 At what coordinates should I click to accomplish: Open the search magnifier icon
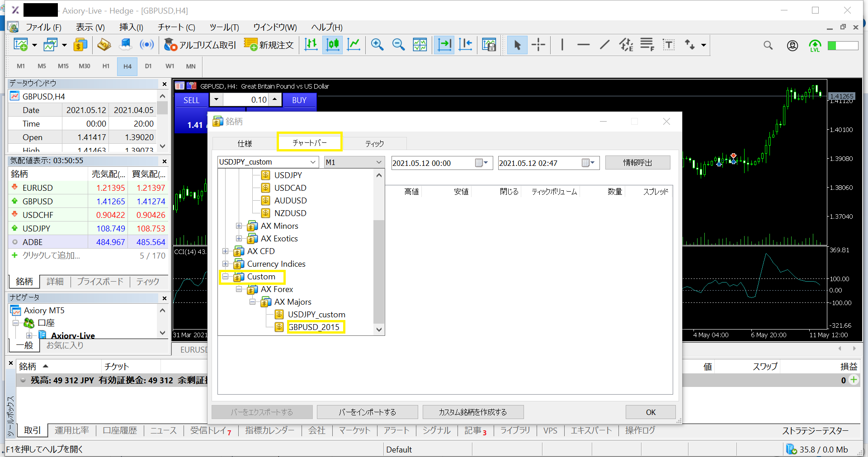pos(768,45)
